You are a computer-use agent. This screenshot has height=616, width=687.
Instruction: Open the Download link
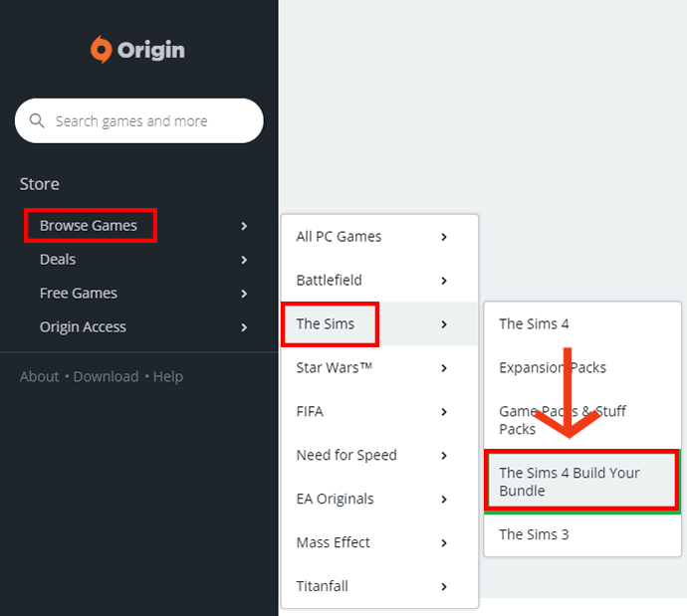[106, 376]
